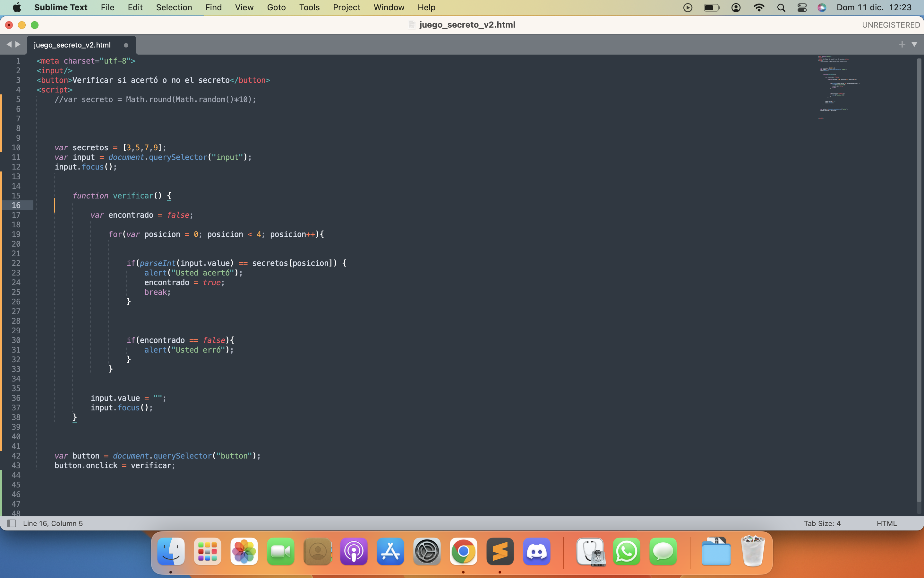Open System Preferences from the Dock
This screenshot has height=578, width=924.
click(x=427, y=551)
